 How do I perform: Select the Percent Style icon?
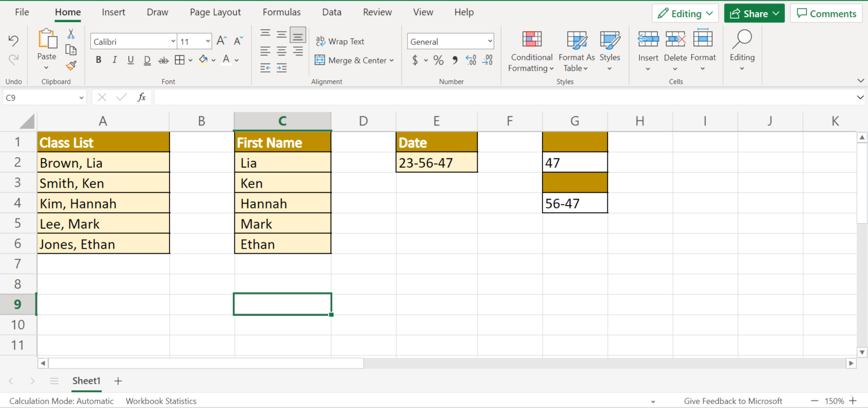point(438,60)
